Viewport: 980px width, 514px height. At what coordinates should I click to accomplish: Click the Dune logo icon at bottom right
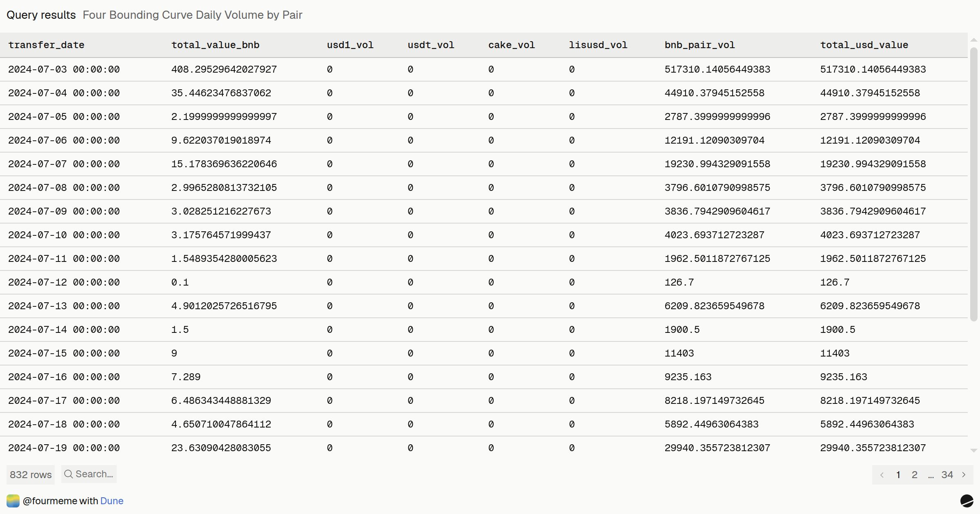(967, 501)
